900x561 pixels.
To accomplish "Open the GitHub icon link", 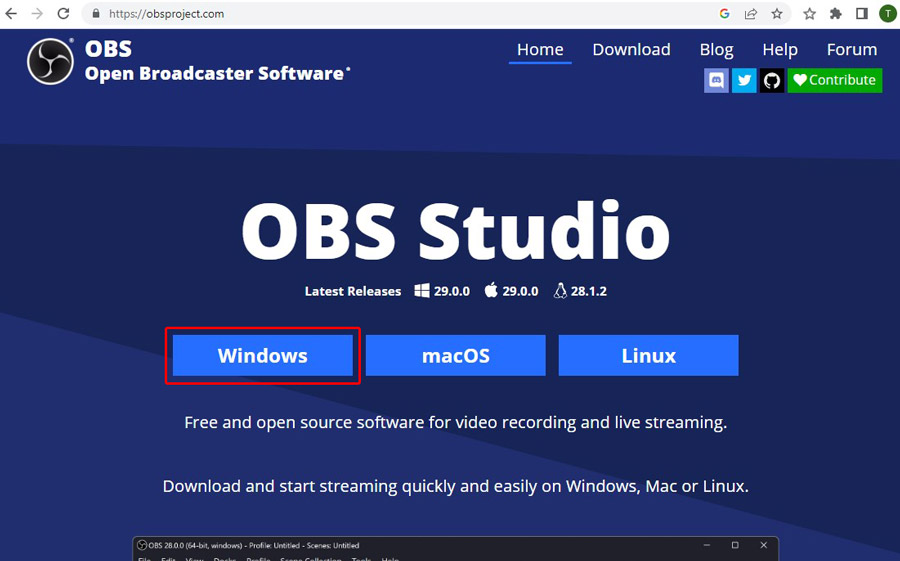I will point(772,80).
